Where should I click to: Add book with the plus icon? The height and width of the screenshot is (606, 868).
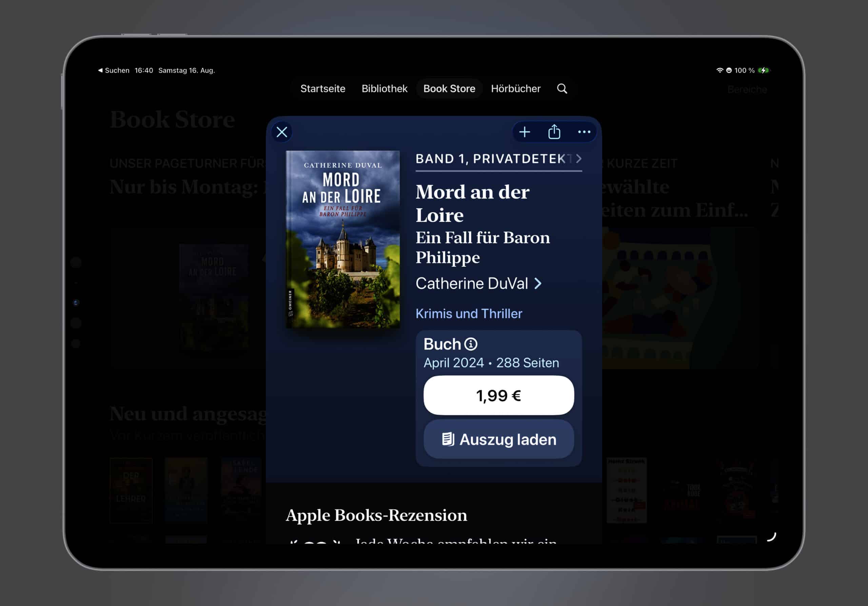click(524, 132)
